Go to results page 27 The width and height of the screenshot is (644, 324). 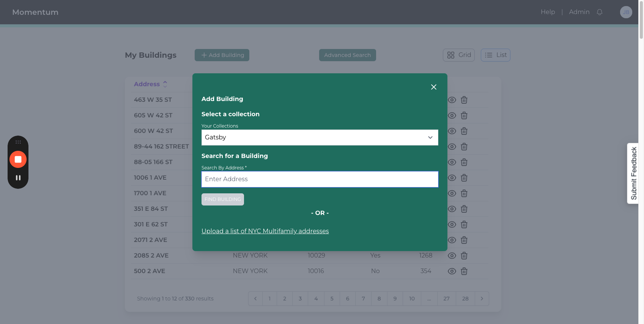tap(447, 299)
